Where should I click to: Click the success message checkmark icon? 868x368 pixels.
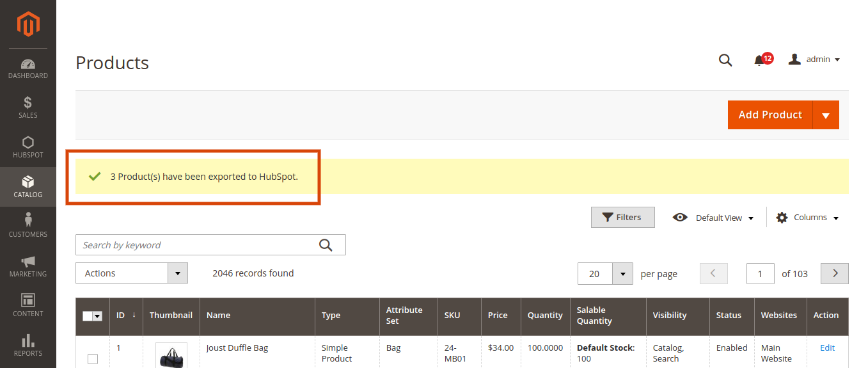tap(95, 177)
